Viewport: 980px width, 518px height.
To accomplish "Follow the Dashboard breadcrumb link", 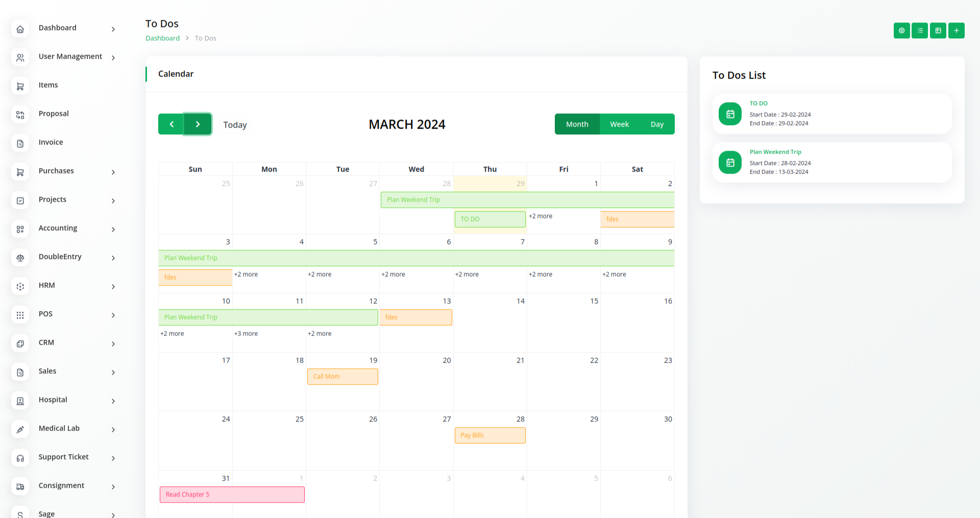I will (162, 38).
